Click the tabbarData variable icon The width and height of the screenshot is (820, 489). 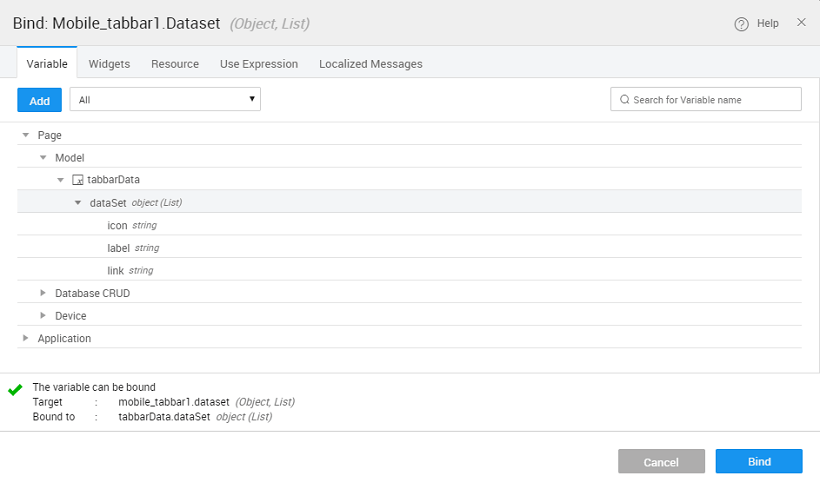point(78,180)
